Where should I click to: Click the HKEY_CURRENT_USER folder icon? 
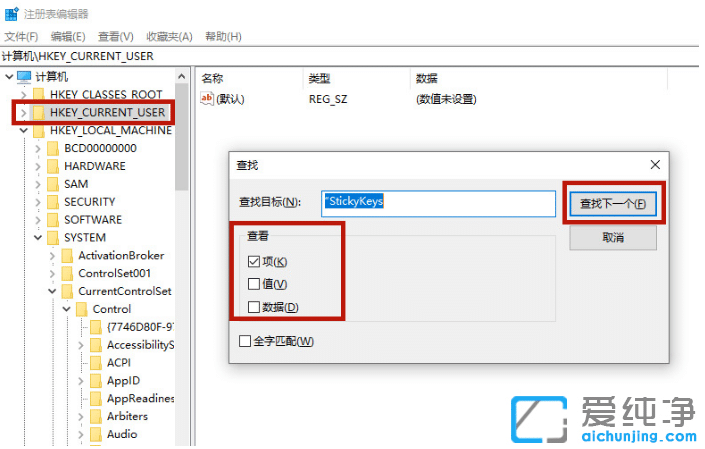(39, 112)
